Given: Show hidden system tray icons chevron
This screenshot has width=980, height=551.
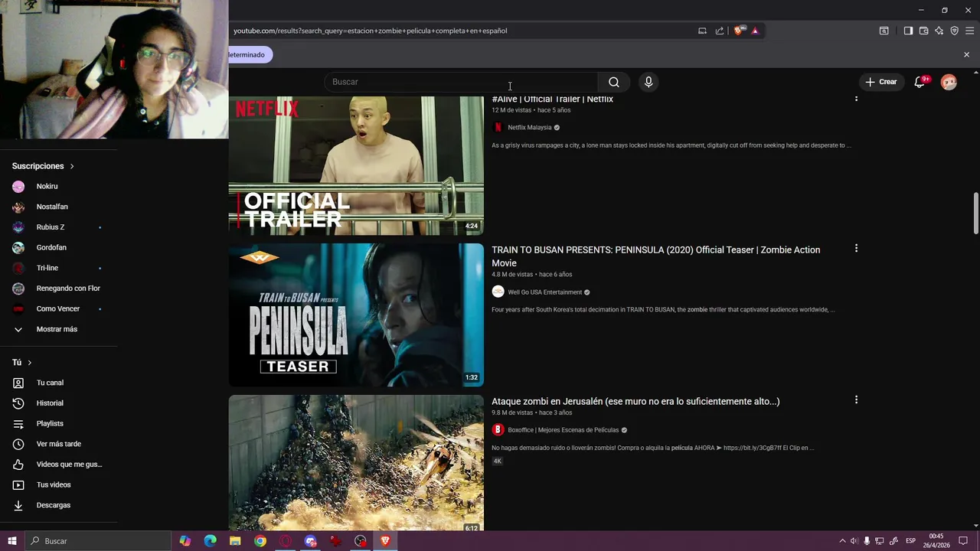Looking at the screenshot, I should pyautogui.click(x=842, y=541).
